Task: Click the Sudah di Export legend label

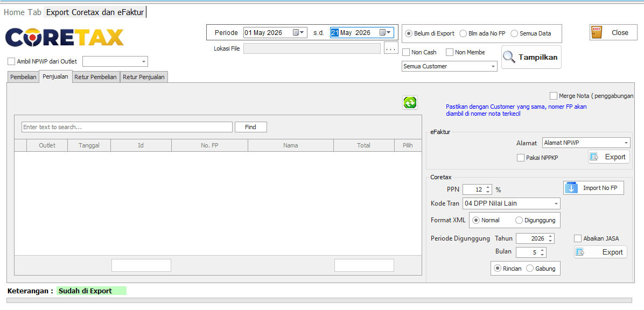Action: (91, 291)
